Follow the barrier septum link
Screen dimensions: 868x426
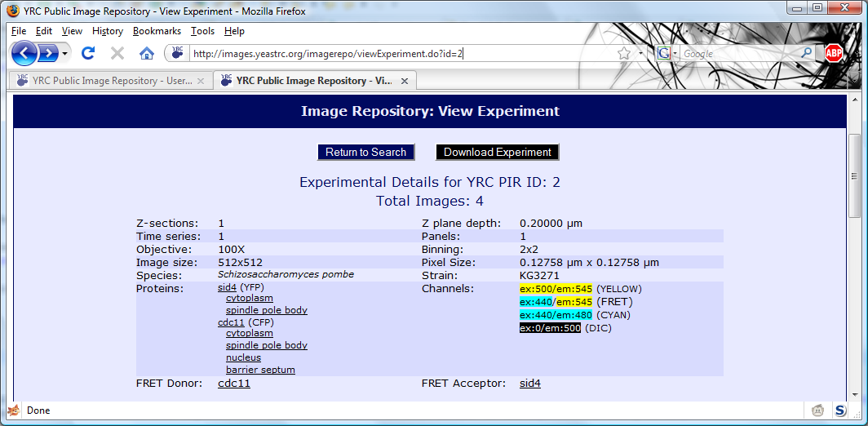260,370
